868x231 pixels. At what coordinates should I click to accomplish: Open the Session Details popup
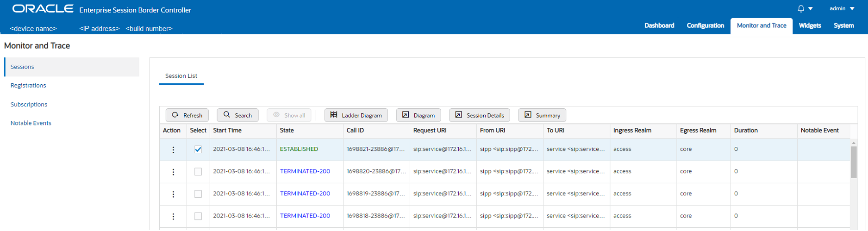(x=479, y=115)
